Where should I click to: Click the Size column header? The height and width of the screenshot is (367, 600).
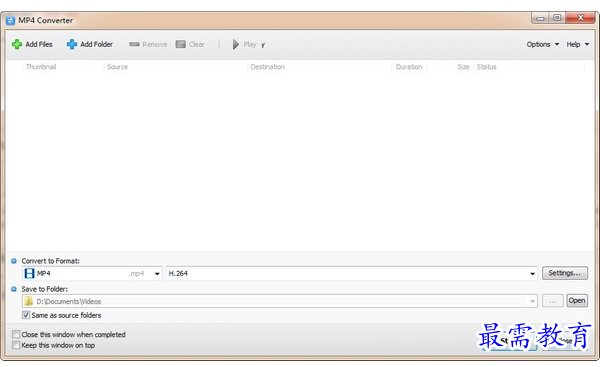click(x=463, y=67)
